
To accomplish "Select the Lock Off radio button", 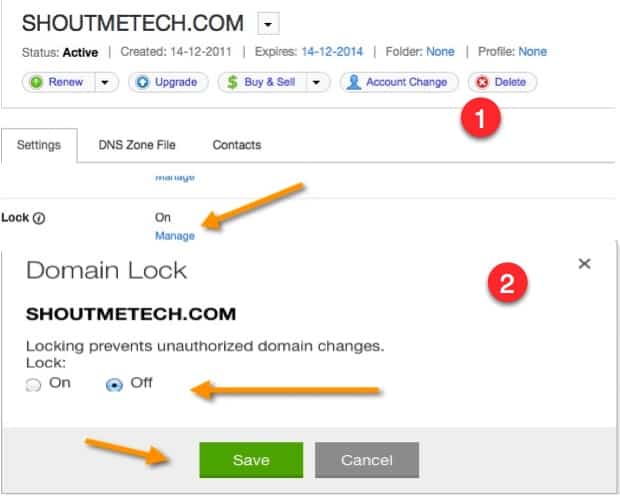I will click(114, 384).
